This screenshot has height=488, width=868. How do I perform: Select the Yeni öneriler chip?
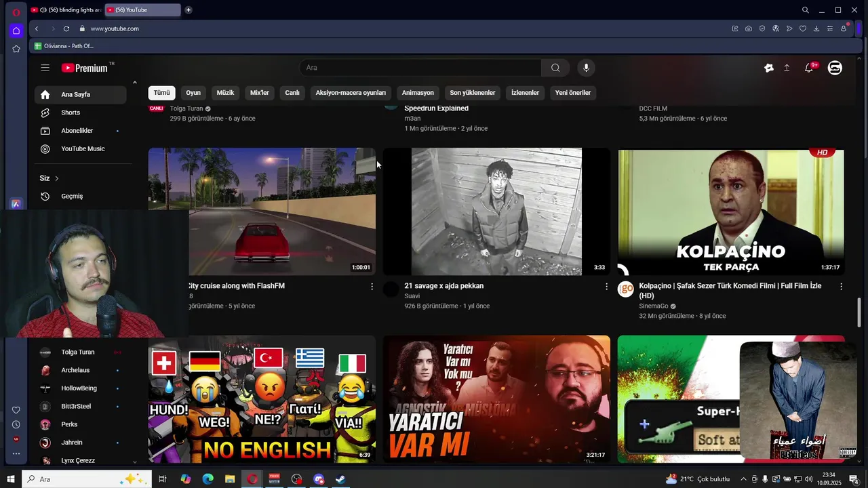tap(573, 93)
